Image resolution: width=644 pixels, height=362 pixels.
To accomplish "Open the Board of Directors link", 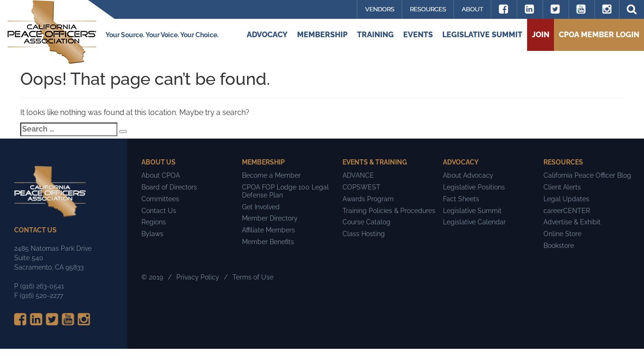I will click(169, 187).
